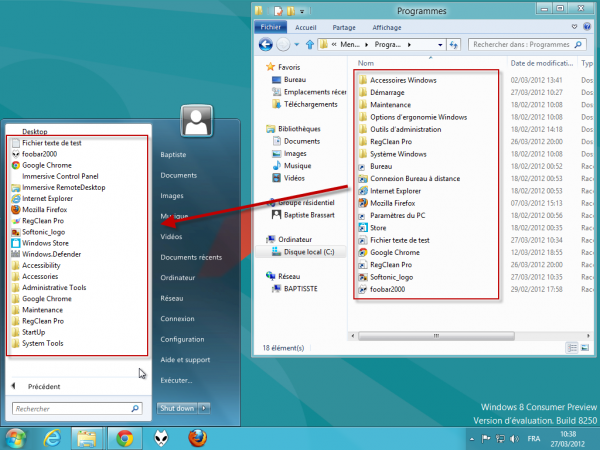Screen dimensions: 600x450
Task: Select Bureau under Favoris
Action: 289,80
